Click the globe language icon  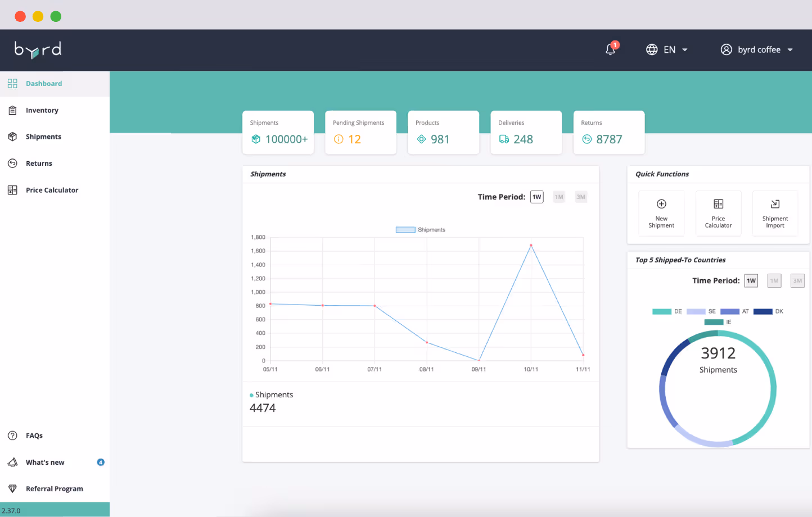point(652,49)
